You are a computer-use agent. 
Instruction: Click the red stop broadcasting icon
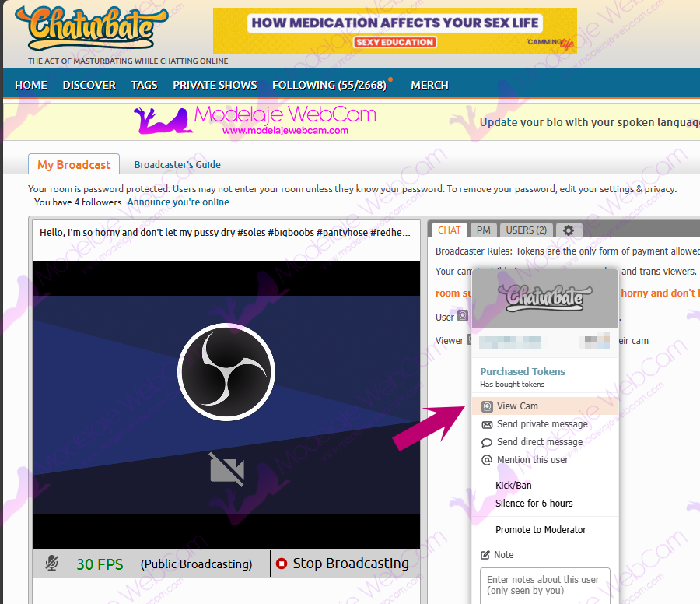[282, 564]
